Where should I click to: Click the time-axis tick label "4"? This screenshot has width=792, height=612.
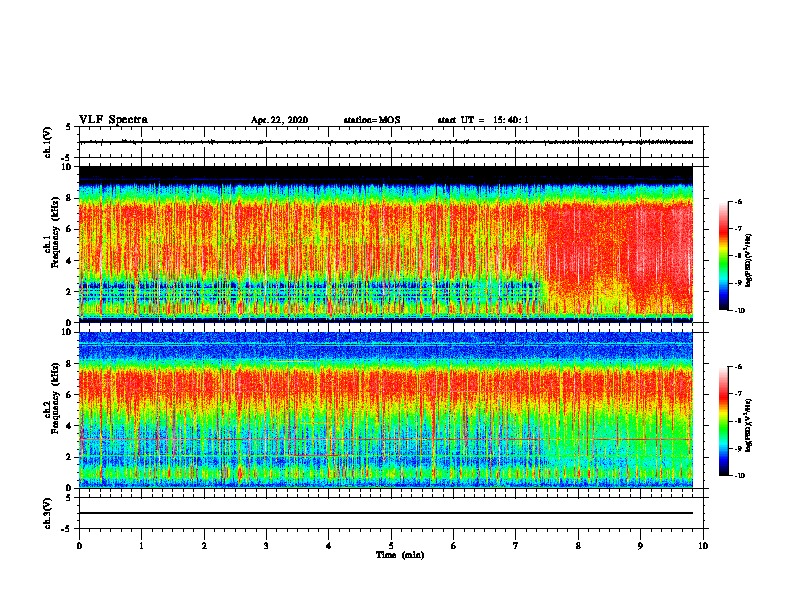pyautogui.click(x=329, y=546)
